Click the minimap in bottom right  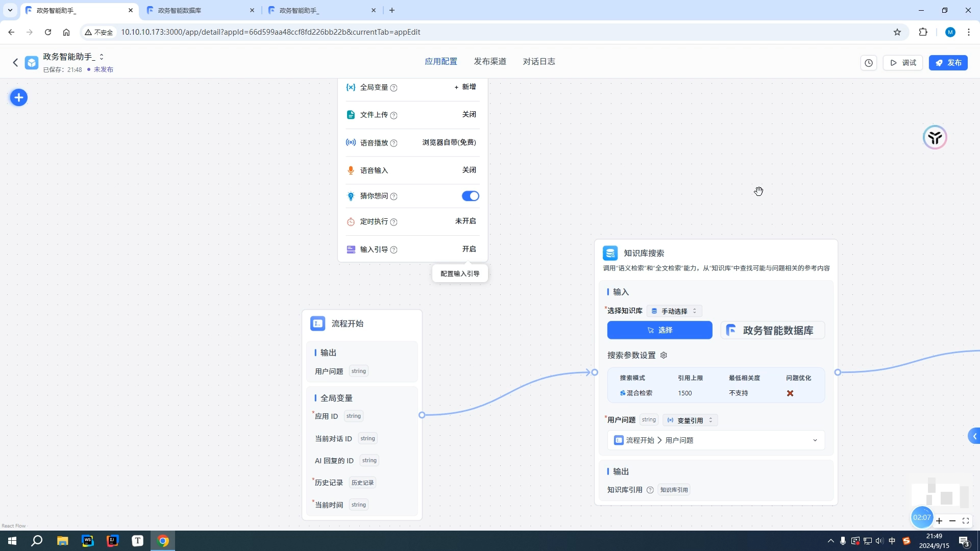coord(940,492)
